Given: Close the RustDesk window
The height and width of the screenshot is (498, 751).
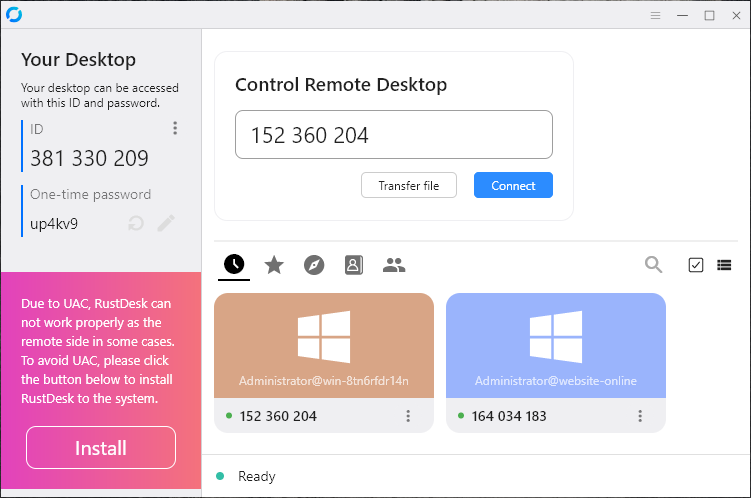Looking at the screenshot, I should 737,15.
